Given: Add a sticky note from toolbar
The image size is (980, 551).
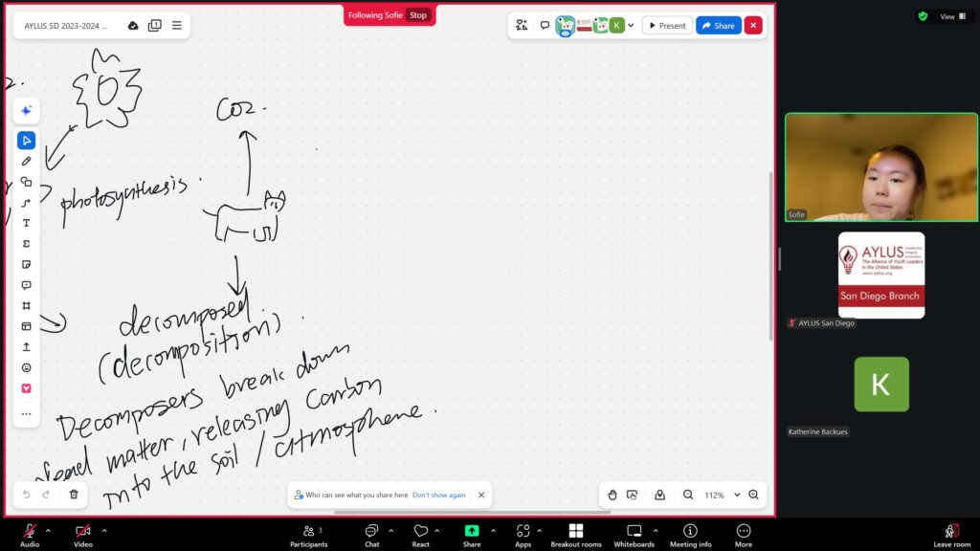Looking at the screenshot, I should click(x=26, y=264).
